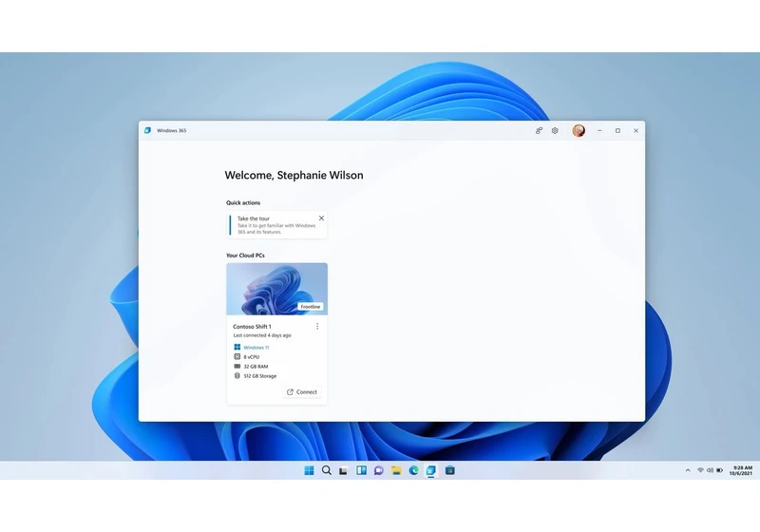Image resolution: width=760 pixels, height=532 pixels.
Task: Open Contoso Shift 1 more options menu
Action: click(317, 326)
